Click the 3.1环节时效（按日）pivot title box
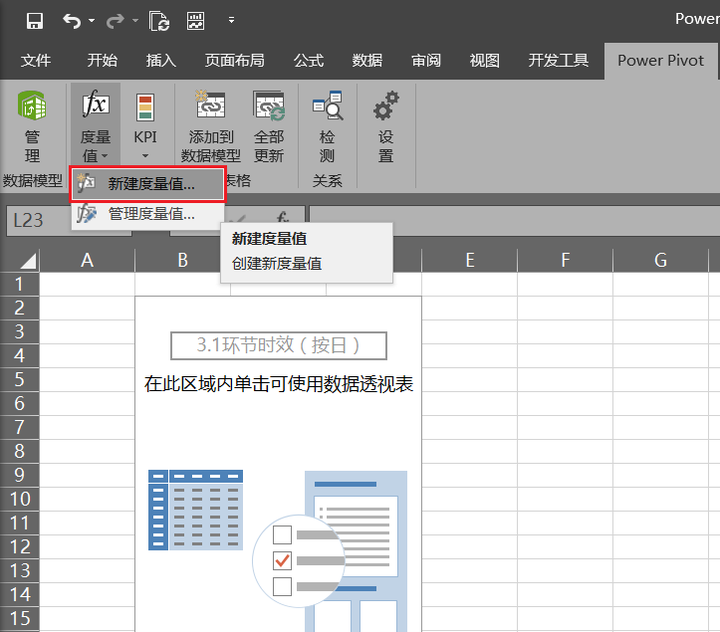The width and height of the screenshot is (720, 632). coord(278,345)
